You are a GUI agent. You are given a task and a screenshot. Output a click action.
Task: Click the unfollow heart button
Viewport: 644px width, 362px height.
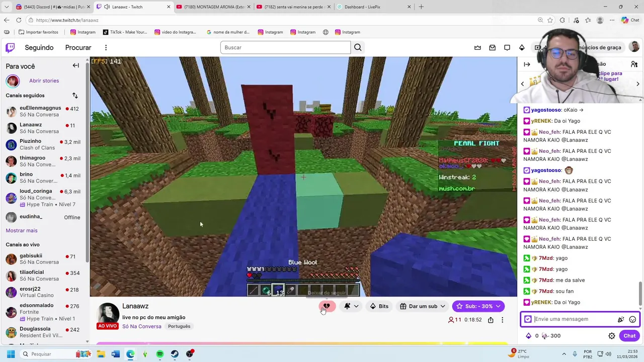point(327,306)
